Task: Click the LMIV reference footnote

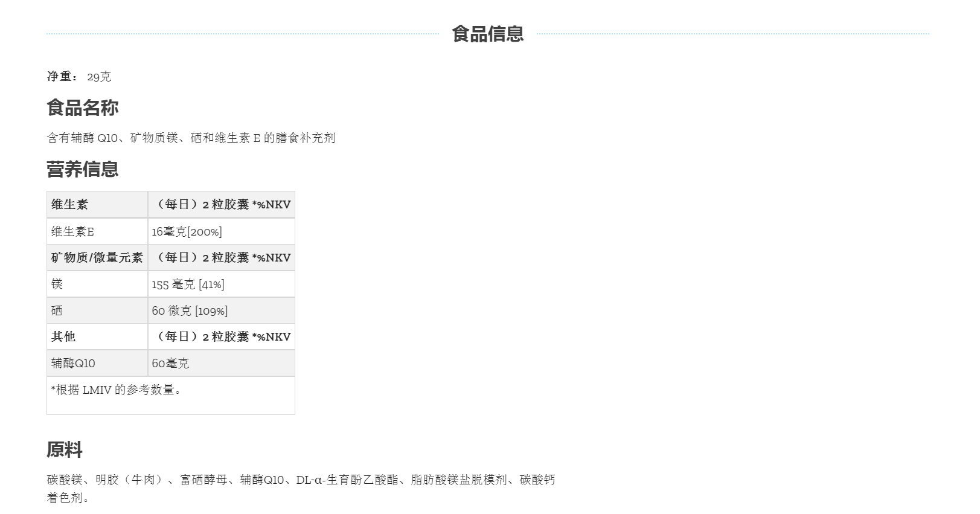Action: tap(117, 390)
